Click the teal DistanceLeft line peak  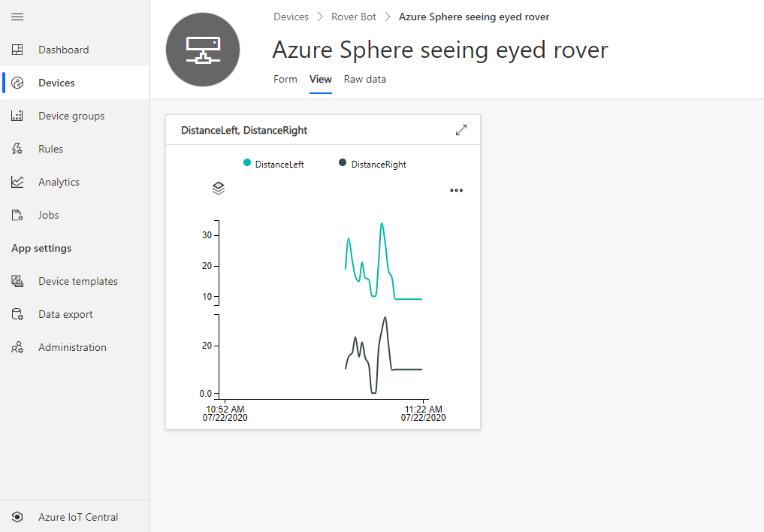382,224
